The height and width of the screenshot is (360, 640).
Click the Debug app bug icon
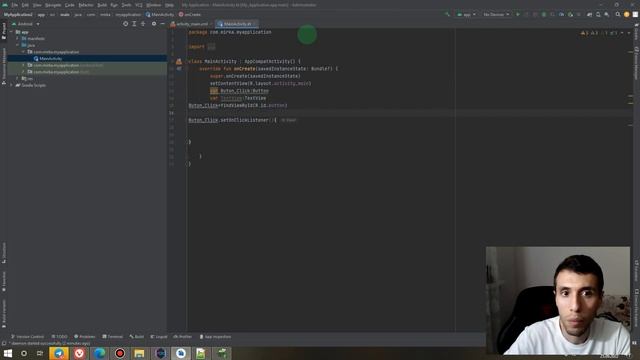click(x=544, y=14)
